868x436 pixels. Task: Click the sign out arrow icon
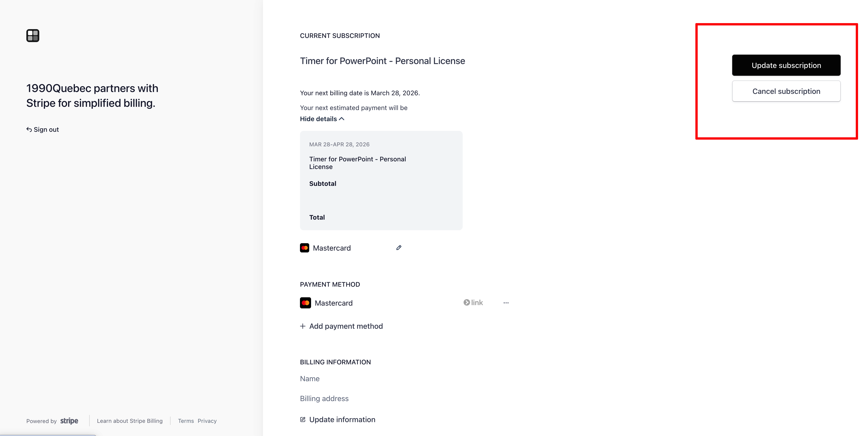click(x=29, y=129)
